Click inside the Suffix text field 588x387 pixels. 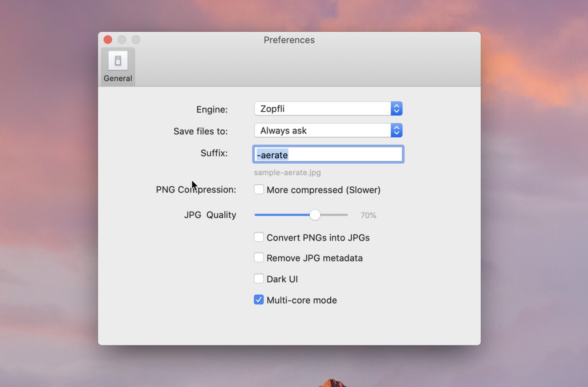pyautogui.click(x=327, y=154)
